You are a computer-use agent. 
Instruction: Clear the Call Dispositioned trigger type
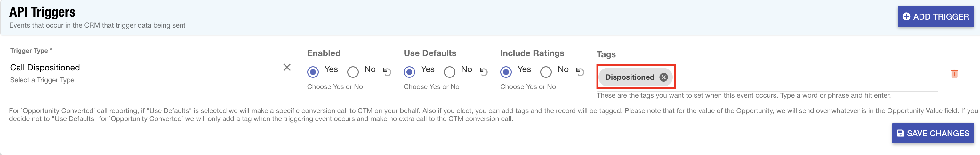tap(287, 67)
